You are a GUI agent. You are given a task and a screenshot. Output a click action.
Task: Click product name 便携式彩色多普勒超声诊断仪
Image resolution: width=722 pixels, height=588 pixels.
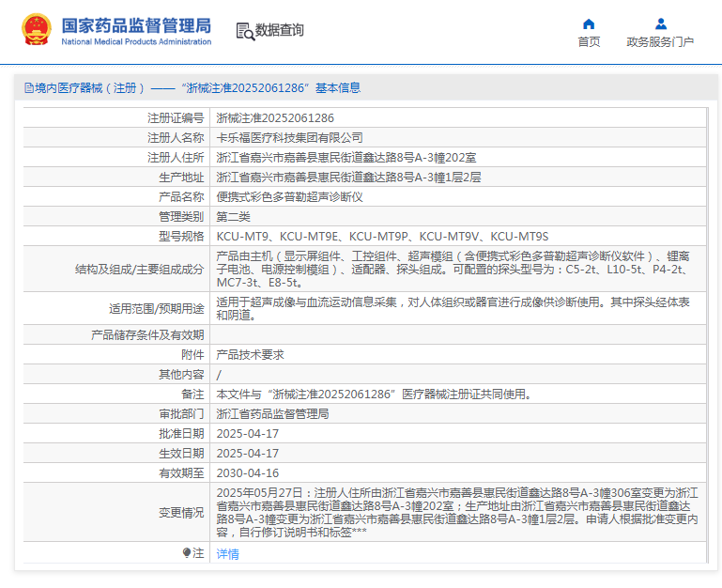[x=289, y=197]
